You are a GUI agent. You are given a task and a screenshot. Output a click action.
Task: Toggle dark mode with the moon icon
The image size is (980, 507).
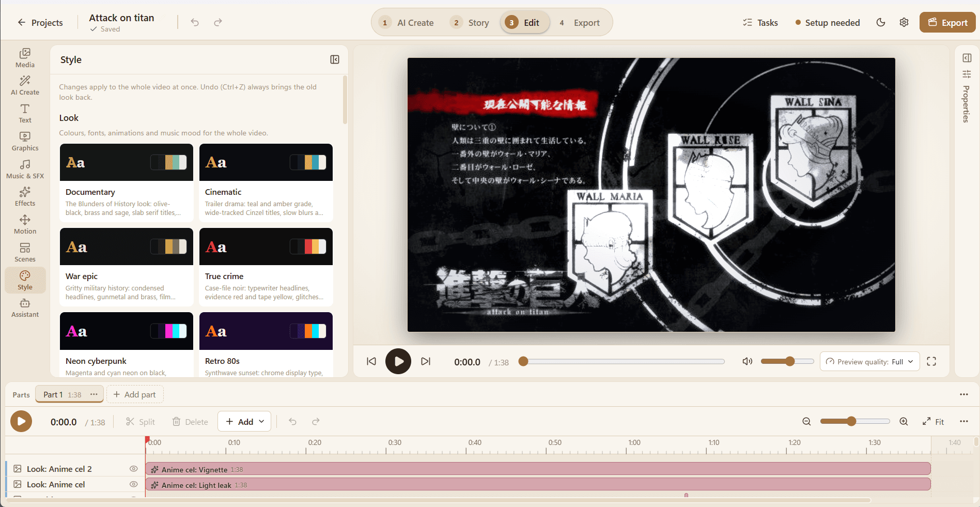click(881, 22)
